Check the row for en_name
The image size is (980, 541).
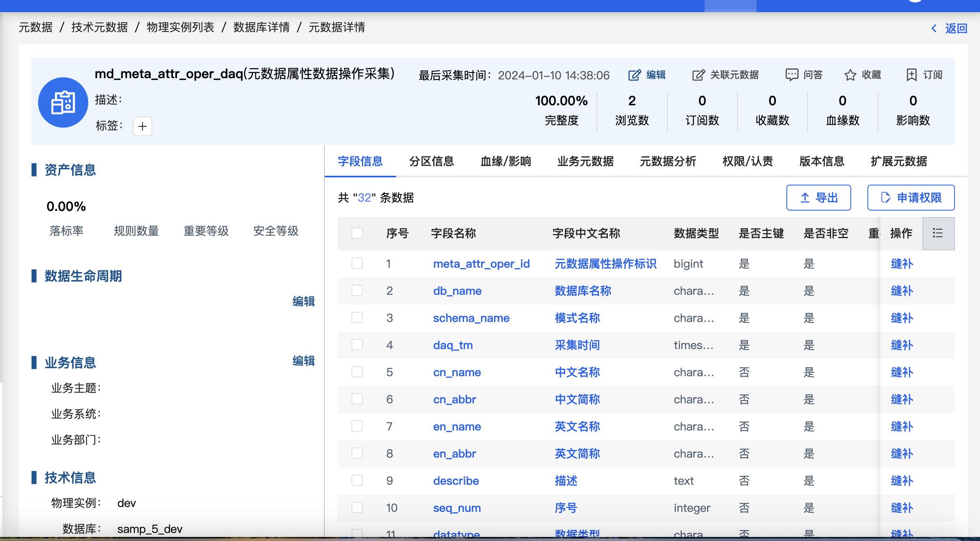click(x=357, y=426)
